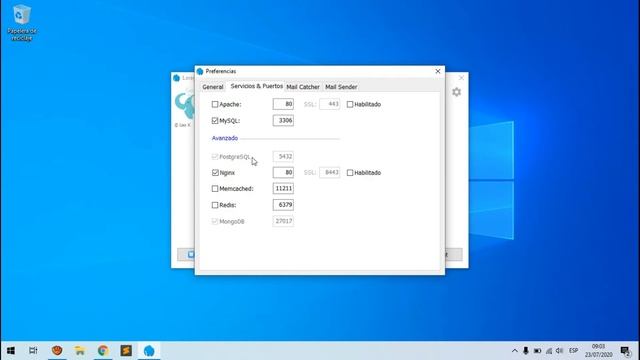Uncheck the MySQL checkbox
Image resolution: width=640 pixels, height=360 pixels.
[x=215, y=121]
